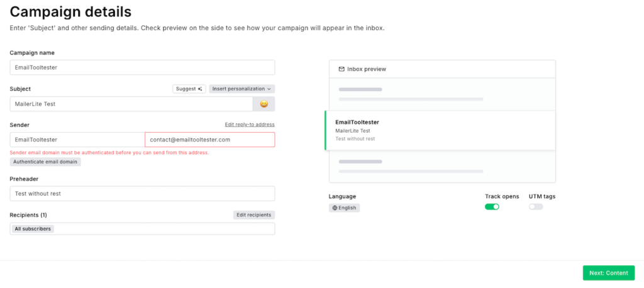This screenshot has width=644, height=288.
Task: Click the Recipients (1) label
Action: [x=28, y=215]
